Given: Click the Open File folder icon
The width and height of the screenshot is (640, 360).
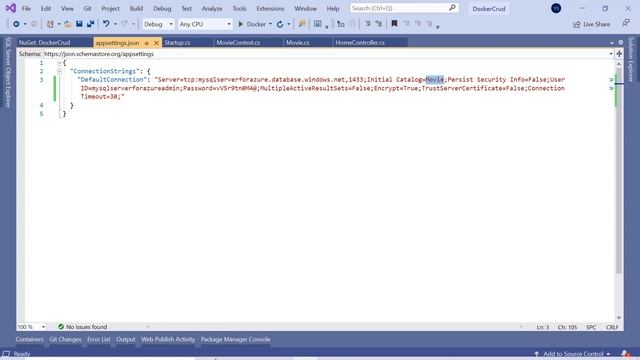Looking at the screenshot, I should 68,24.
